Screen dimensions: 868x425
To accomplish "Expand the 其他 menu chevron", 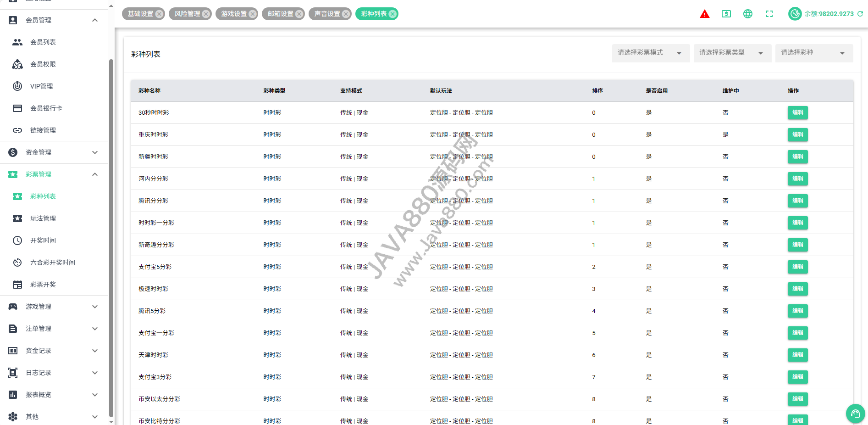I will [x=95, y=417].
